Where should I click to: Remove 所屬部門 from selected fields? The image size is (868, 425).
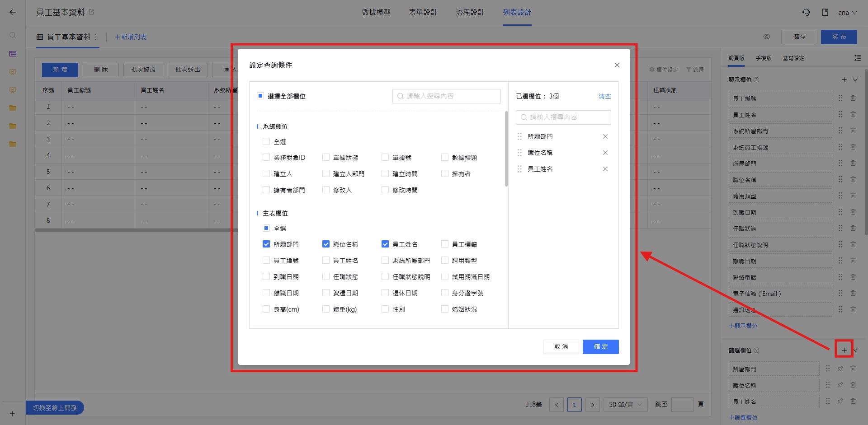(x=605, y=136)
